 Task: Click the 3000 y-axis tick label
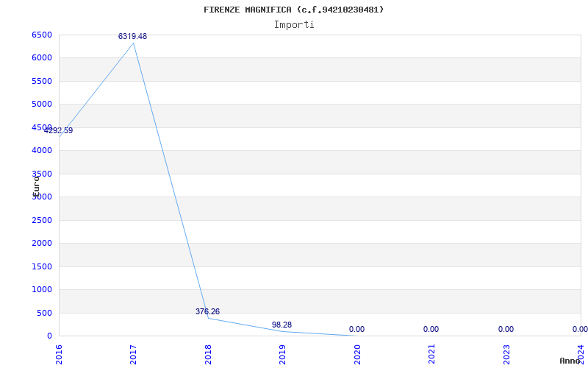tap(42, 197)
